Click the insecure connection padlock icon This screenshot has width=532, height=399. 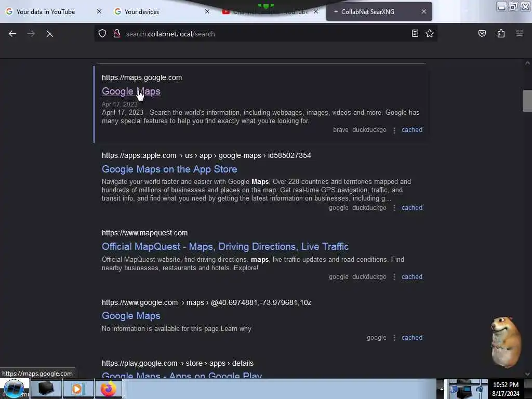[117, 33]
